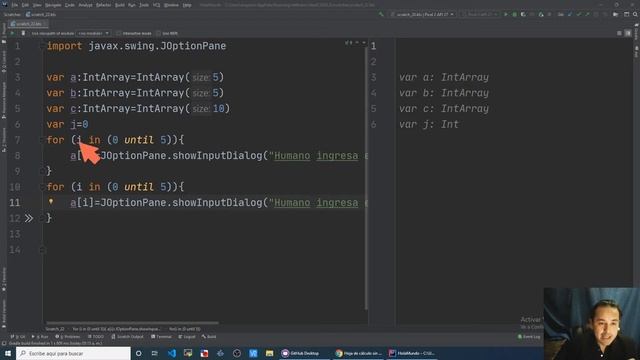Open the Build tool window button

pos(209,337)
